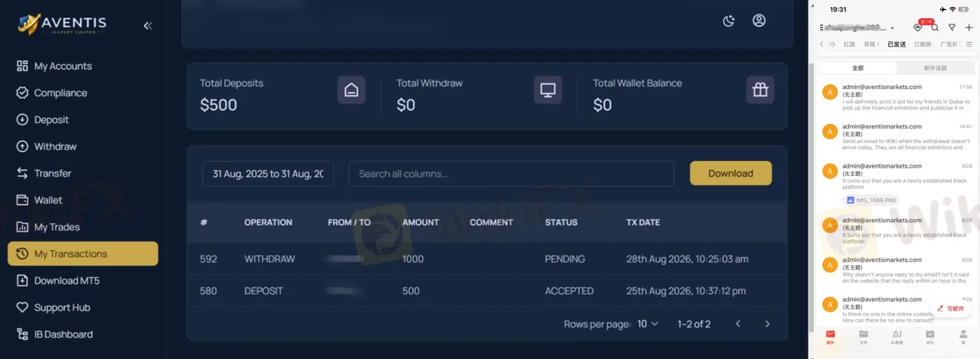Tap the 文件 folder bottom tab icon
This screenshot has height=359, width=980.
864,335
